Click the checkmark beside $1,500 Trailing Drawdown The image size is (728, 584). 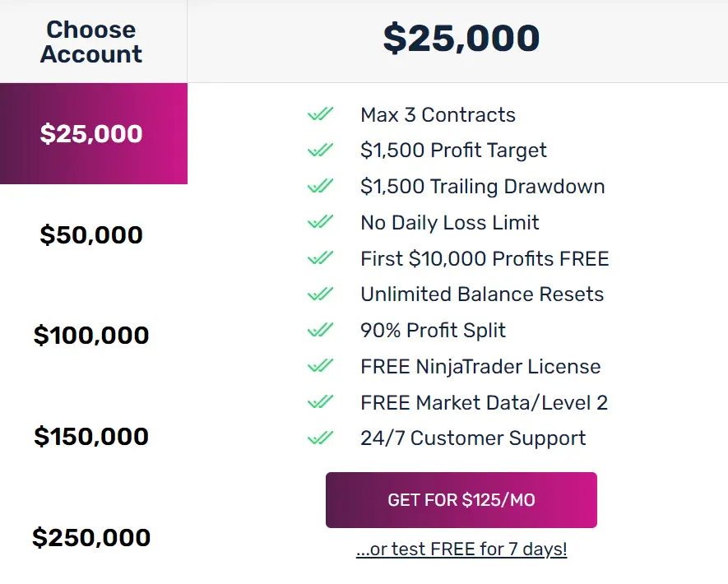coord(320,186)
